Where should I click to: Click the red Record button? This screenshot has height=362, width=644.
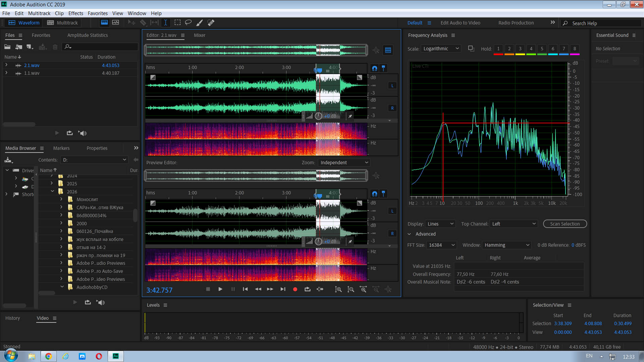click(x=295, y=289)
